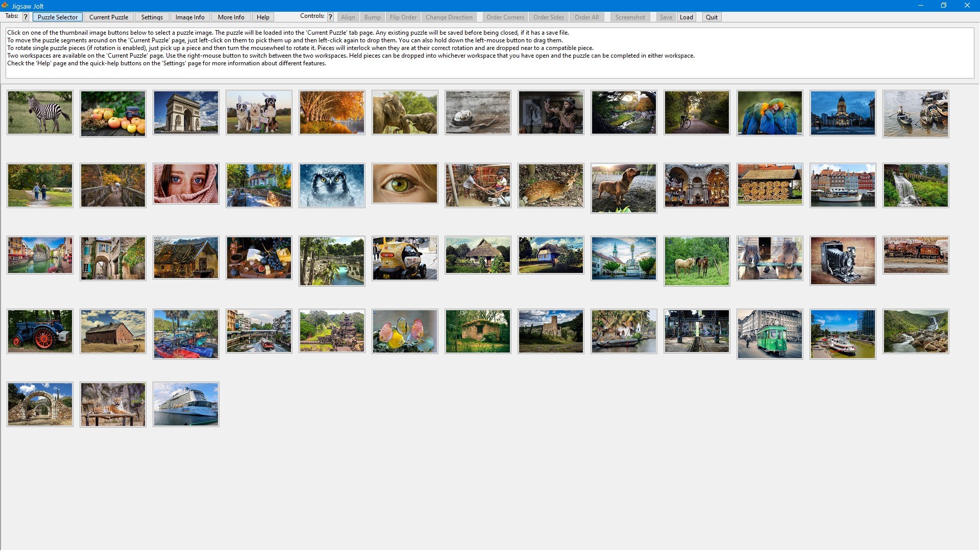This screenshot has height=551, width=980.
Task: Click the Flip Order control
Action: point(403,17)
